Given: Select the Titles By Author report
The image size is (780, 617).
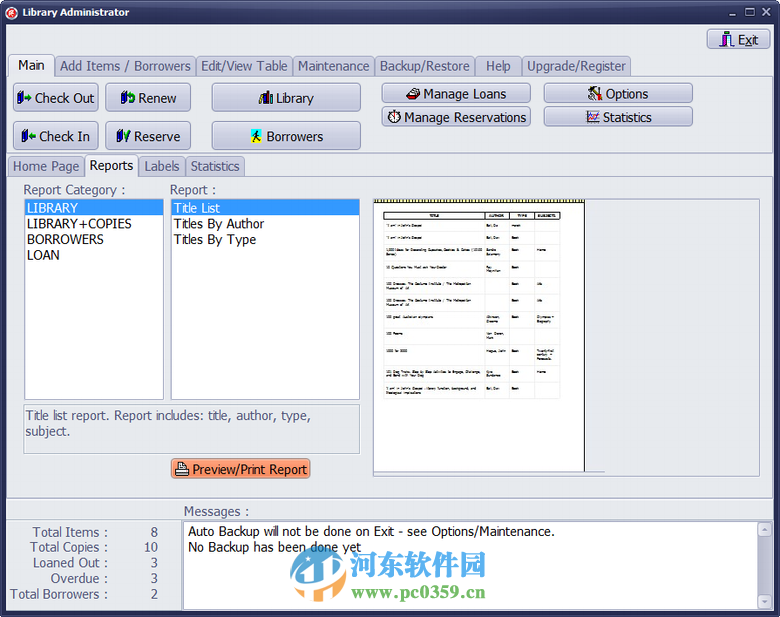Looking at the screenshot, I should pos(265,223).
